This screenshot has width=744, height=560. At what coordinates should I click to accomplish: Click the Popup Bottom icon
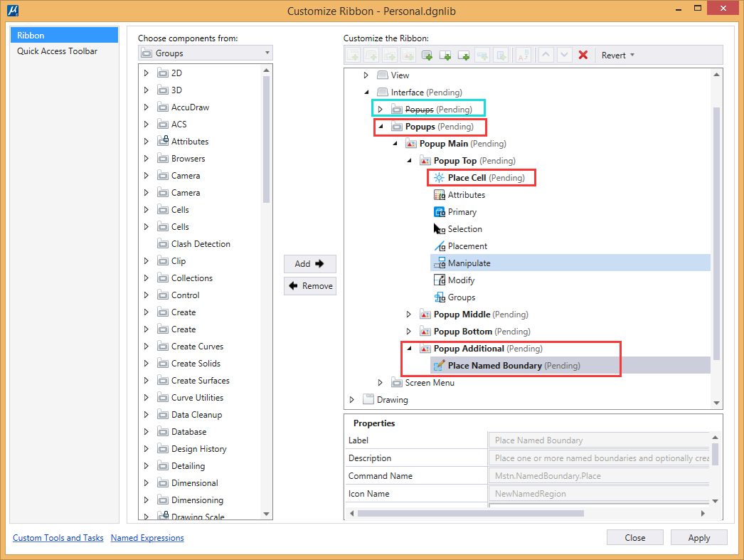pos(425,332)
